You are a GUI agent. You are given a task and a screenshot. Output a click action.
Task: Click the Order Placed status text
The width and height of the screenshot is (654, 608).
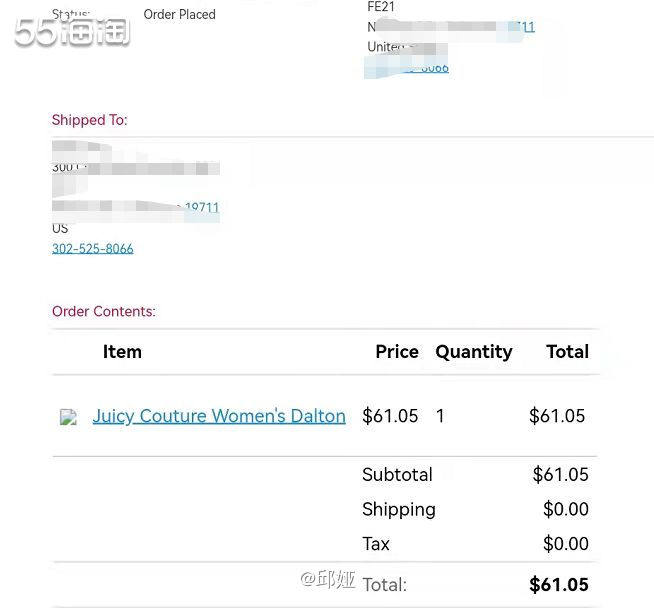pyautogui.click(x=179, y=15)
